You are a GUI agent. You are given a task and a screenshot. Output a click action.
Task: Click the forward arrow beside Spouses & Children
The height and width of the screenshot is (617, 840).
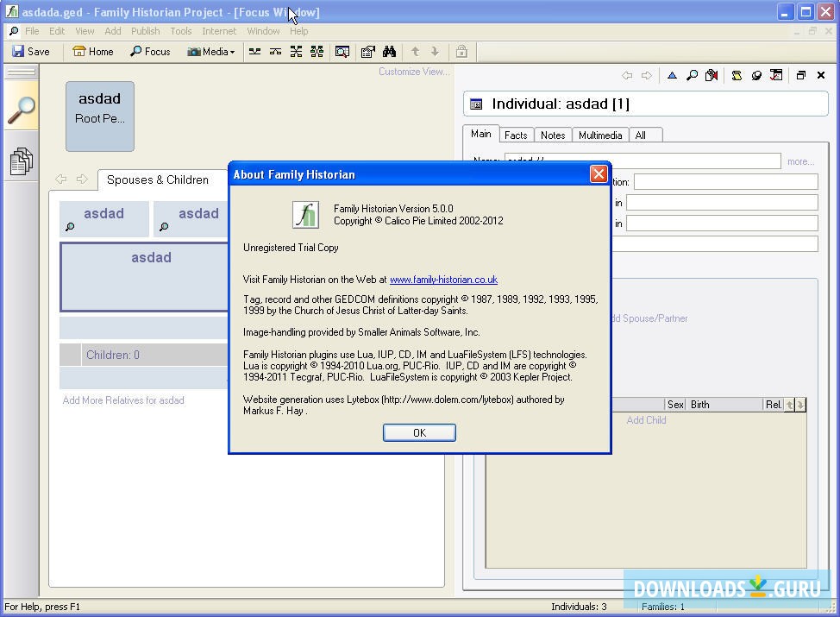coord(82,179)
